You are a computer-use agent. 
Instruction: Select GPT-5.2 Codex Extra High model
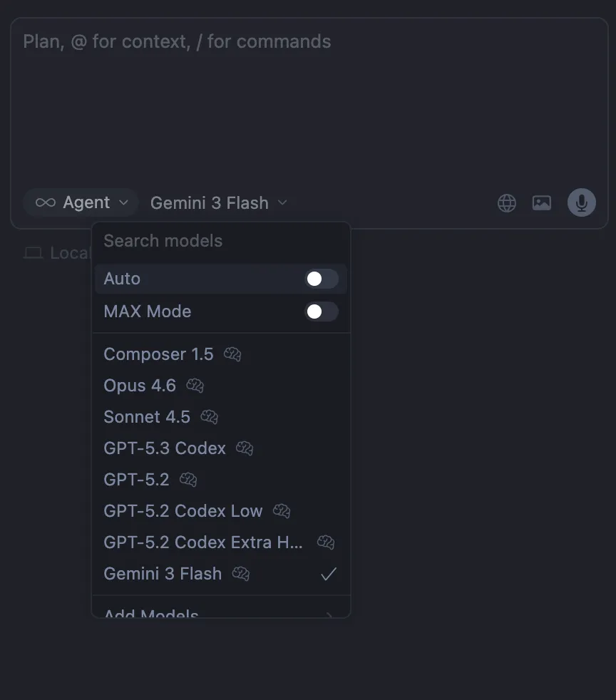tap(203, 542)
